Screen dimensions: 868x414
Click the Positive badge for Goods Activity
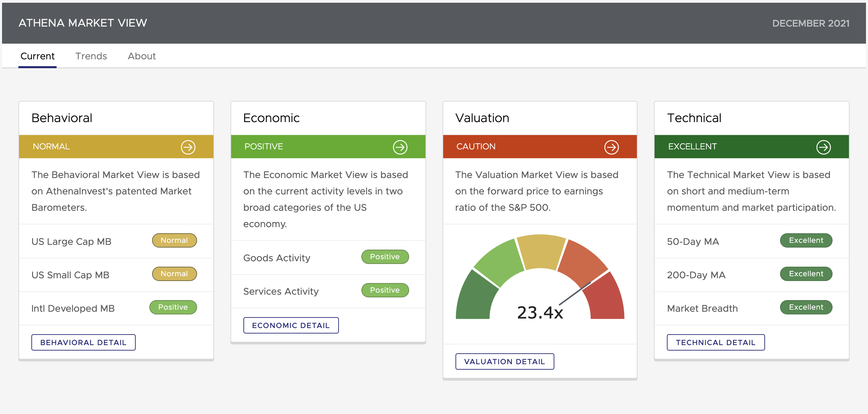[385, 256]
